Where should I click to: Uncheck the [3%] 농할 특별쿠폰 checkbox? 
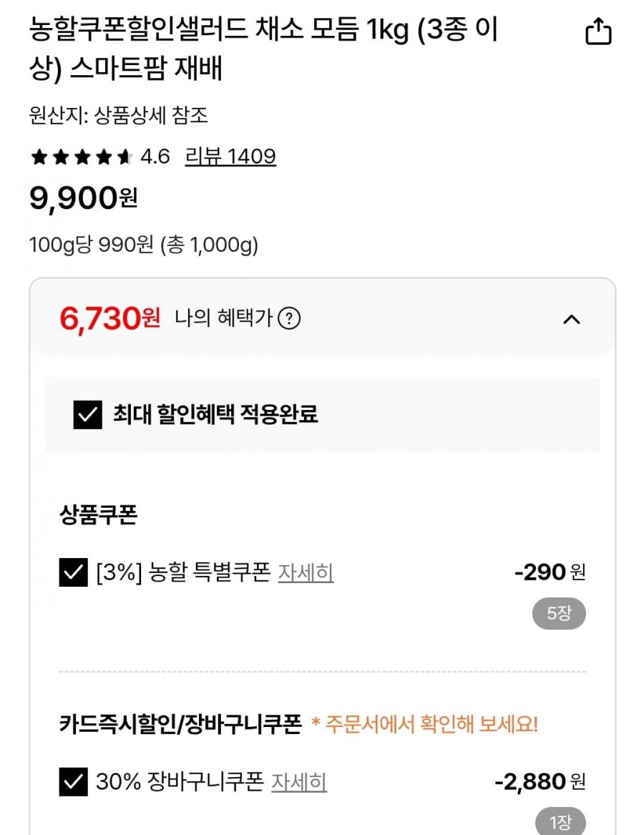coord(73,572)
